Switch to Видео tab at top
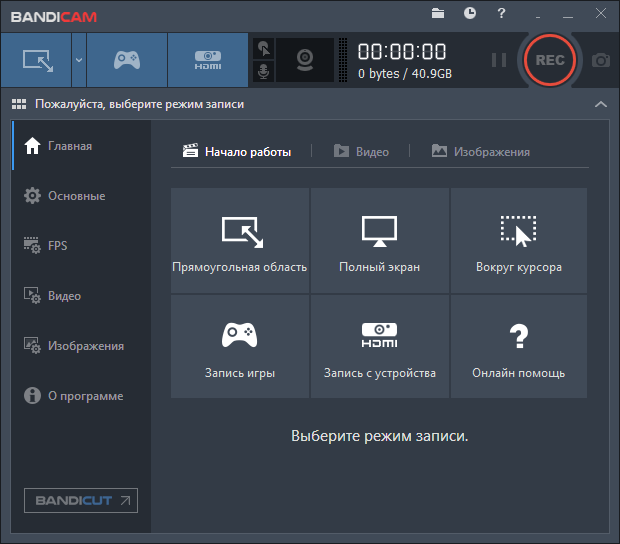 pos(361,151)
